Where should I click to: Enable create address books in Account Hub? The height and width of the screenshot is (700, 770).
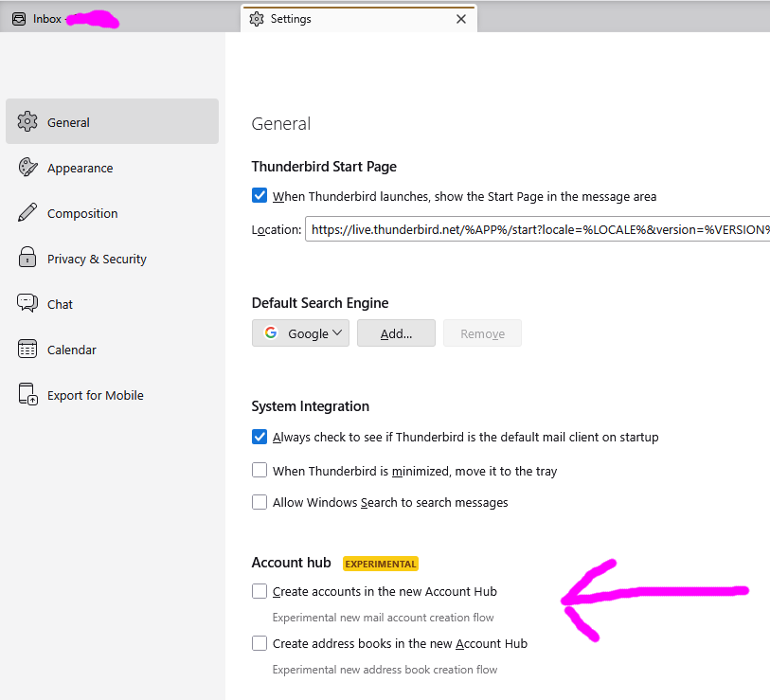click(x=260, y=643)
